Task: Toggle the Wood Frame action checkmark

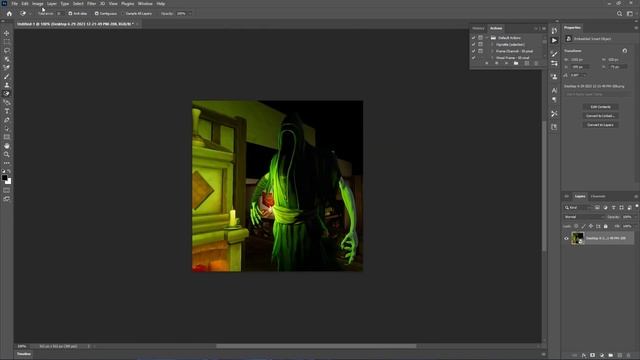Action: point(473,58)
